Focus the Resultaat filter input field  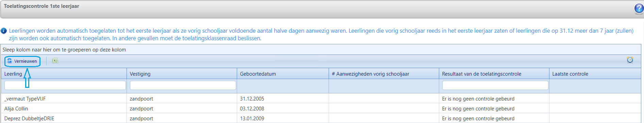pyautogui.click(x=495, y=85)
